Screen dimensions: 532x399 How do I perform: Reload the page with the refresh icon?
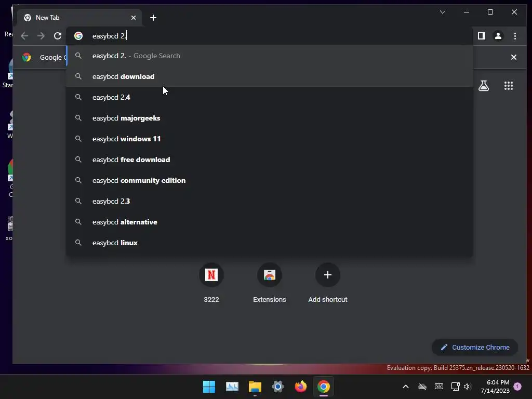[58, 36]
